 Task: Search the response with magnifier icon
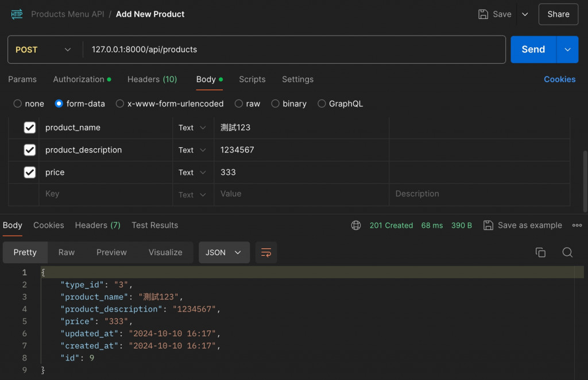(567, 252)
